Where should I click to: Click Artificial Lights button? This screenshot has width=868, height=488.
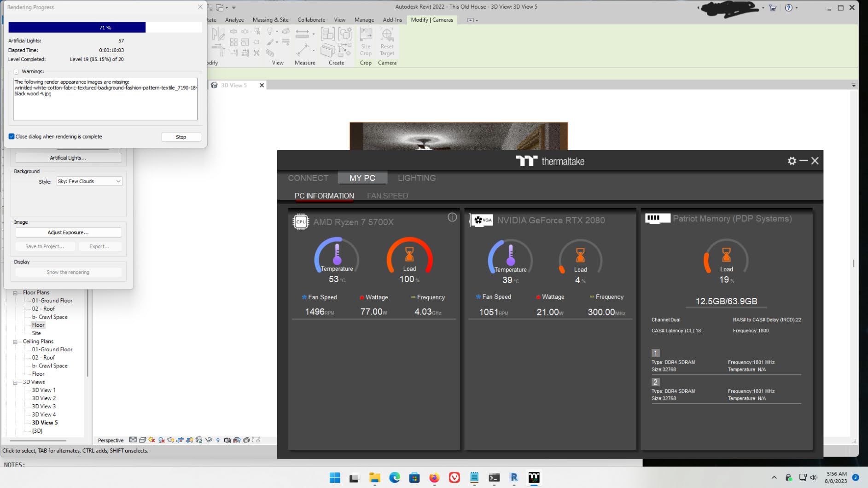pos(68,158)
